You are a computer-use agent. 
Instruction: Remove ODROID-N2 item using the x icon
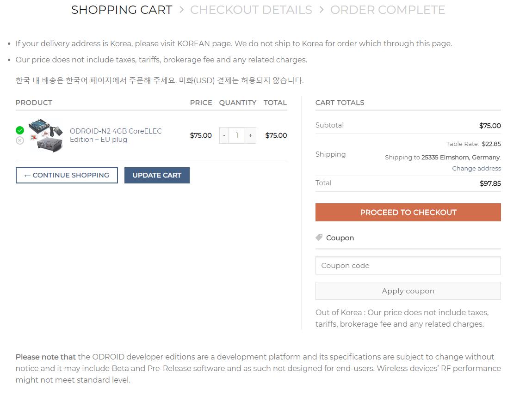tap(20, 140)
